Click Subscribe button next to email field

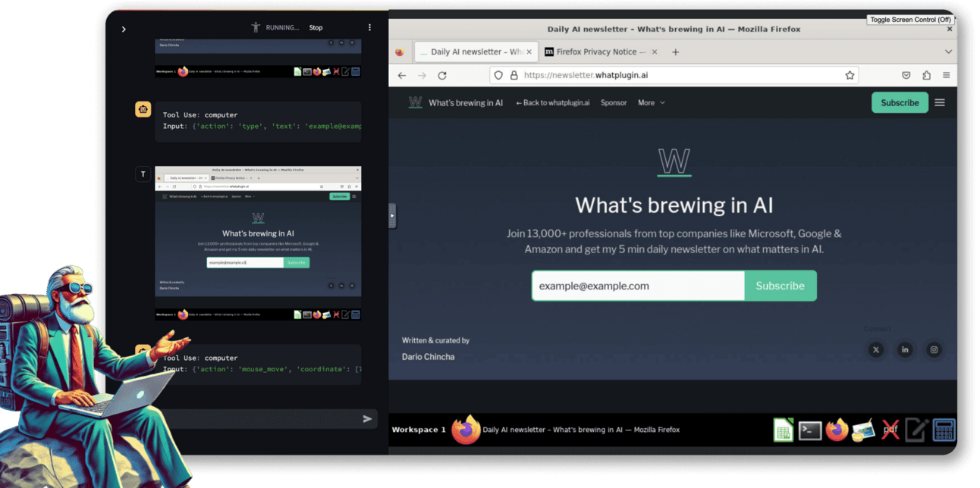point(781,286)
